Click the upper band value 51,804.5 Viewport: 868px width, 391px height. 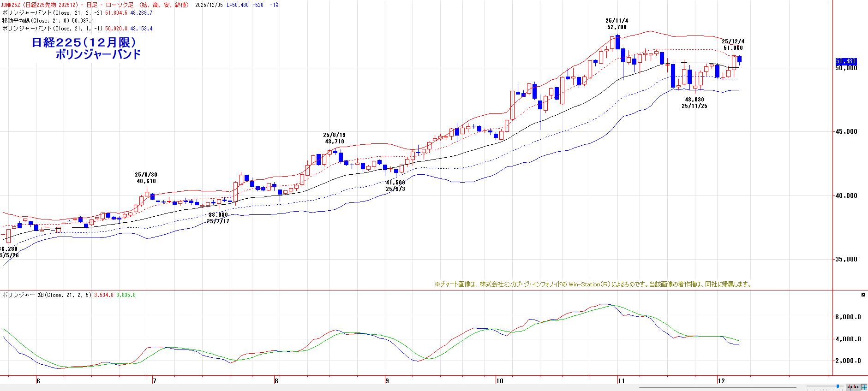(x=117, y=13)
